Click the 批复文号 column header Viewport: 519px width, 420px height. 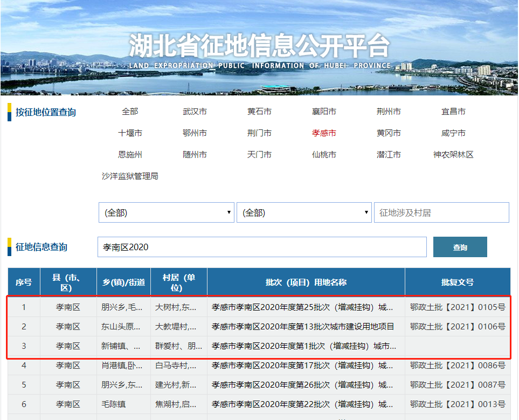point(457,283)
